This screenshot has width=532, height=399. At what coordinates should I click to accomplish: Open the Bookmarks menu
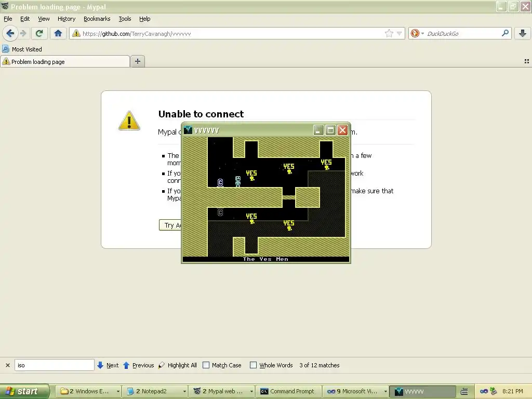coord(97,19)
